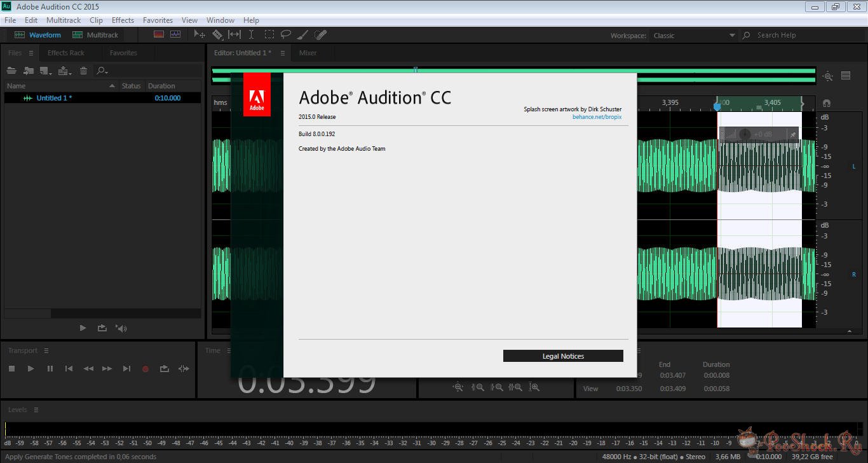Move playhead to next marker
The width and height of the screenshot is (868, 463).
pos(126,369)
